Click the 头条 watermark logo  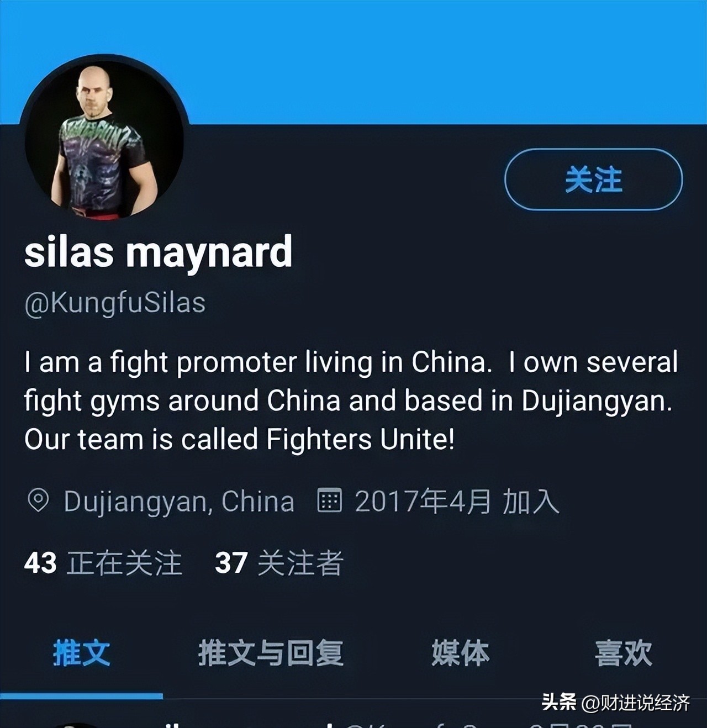point(559,702)
